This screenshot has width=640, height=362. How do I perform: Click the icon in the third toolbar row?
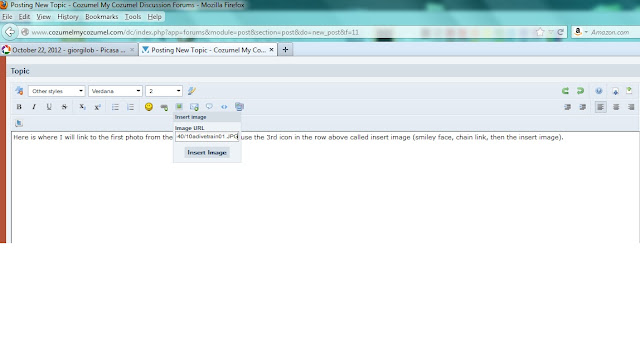[x=19, y=123]
